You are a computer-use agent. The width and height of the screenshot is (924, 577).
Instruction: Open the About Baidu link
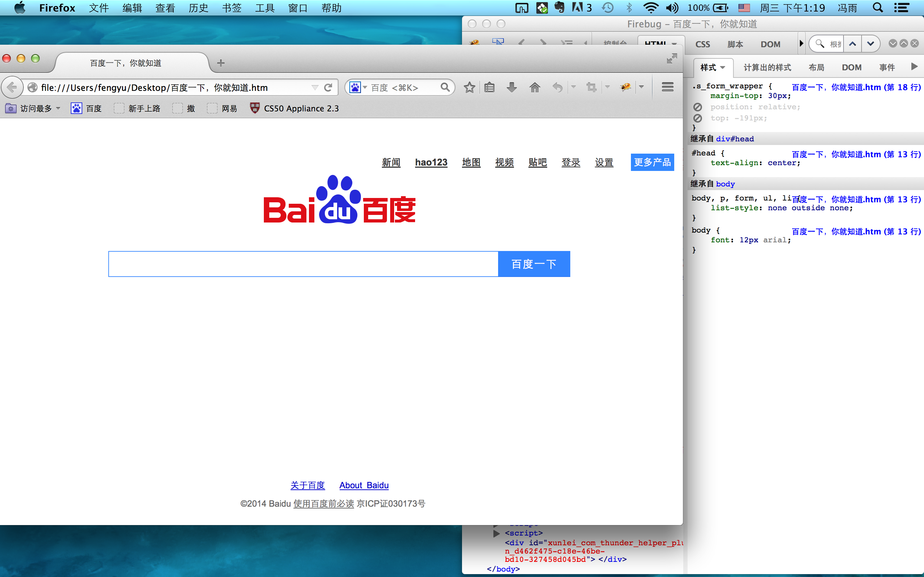click(364, 485)
